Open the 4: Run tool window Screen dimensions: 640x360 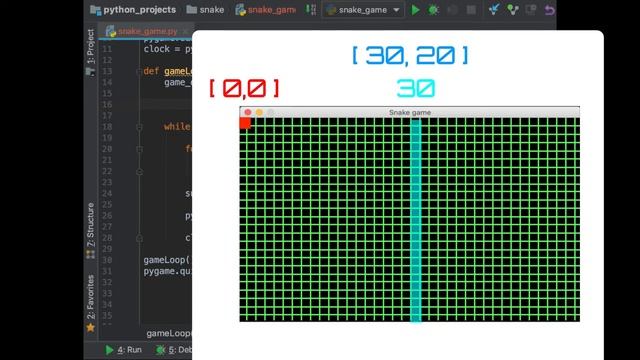(124, 350)
